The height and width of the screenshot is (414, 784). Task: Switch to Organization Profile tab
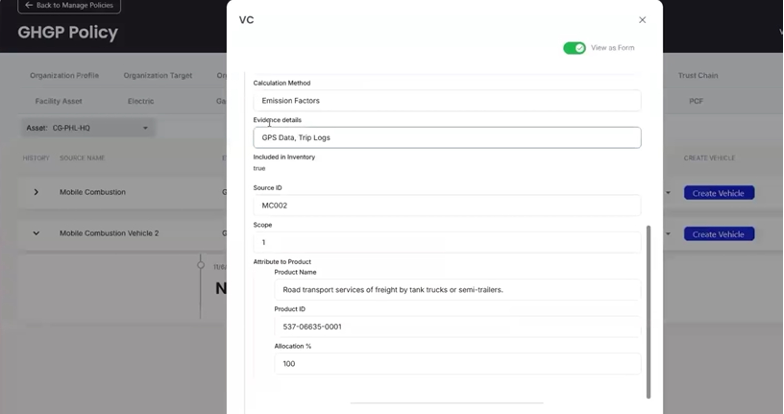tap(64, 76)
